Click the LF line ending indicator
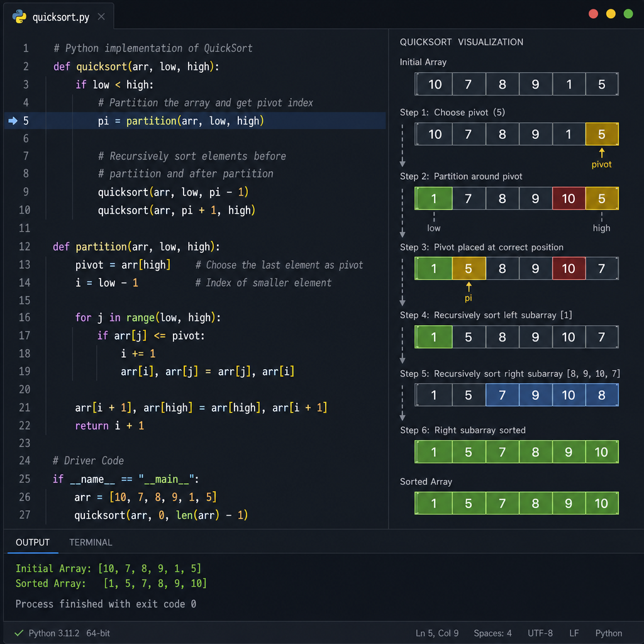 pyautogui.click(x=574, y=633)
